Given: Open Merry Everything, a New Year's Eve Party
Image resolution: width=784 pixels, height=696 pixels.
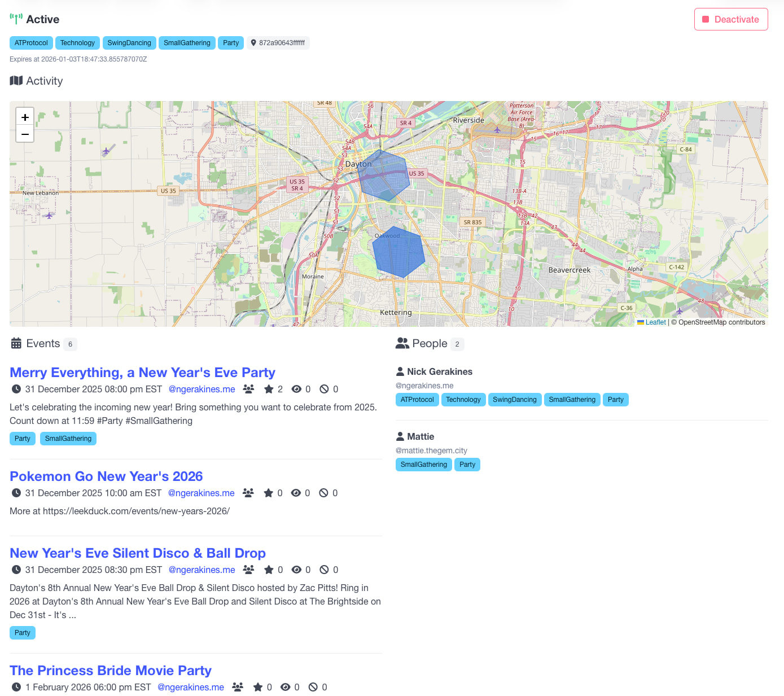Looking at the screenshot, I should click(x=142, y=373).
